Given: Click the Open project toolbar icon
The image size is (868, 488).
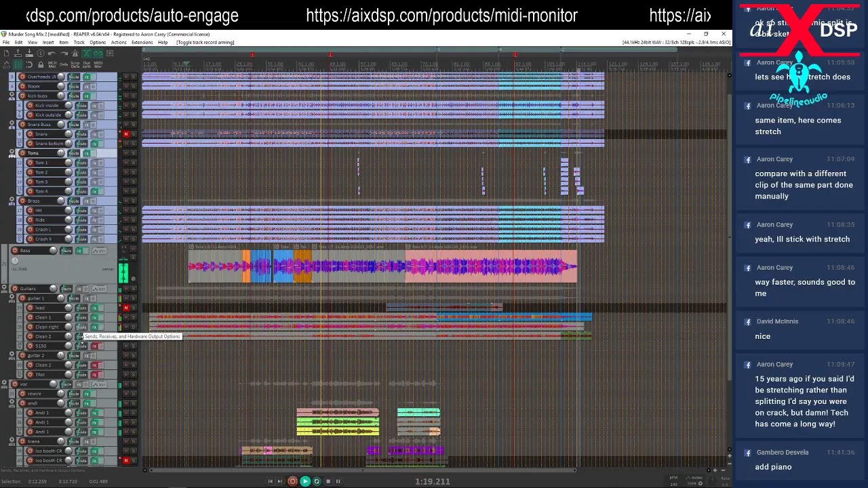Looking at the screenshot, I should tap(18, 54).
